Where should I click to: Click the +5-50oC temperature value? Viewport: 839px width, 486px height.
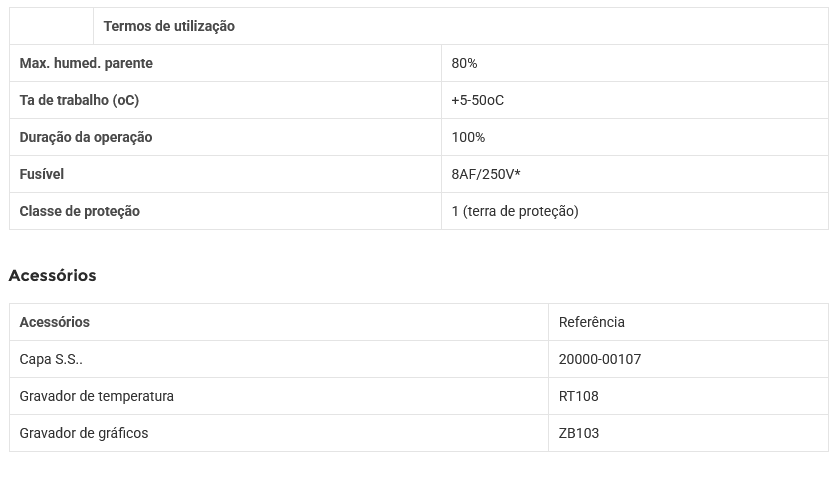tap(477, 100)
